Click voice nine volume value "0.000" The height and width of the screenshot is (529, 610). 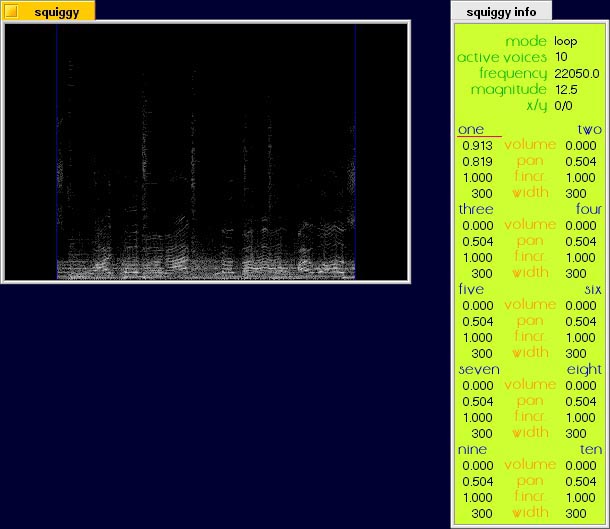click(x=477, y=466)
